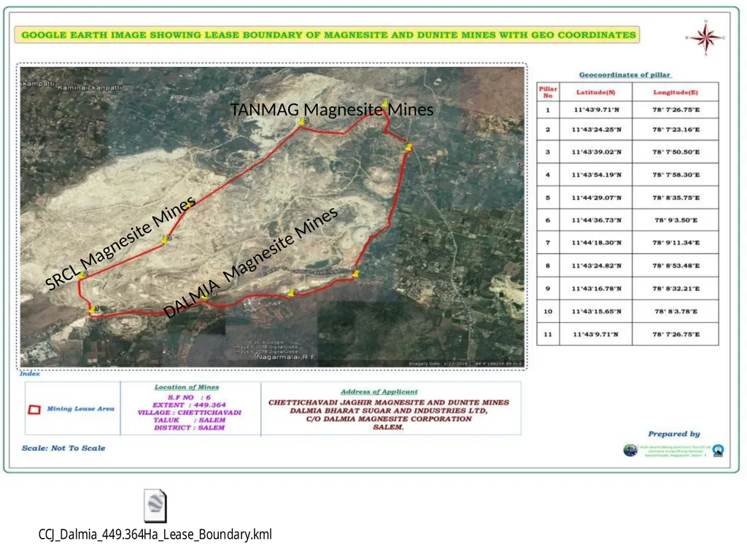Click the Latitude(N) column header
The image size is (747, 560).
pos(596,92)
